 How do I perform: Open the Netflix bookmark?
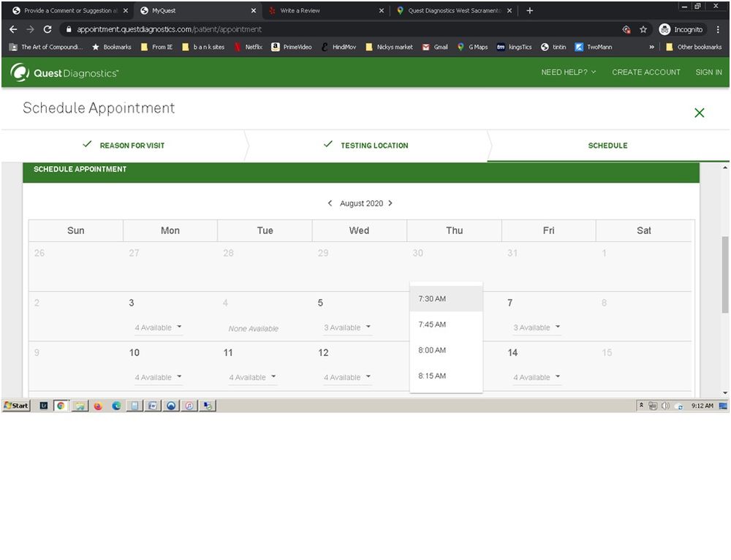pyautogui.click(x=249, y=47)
